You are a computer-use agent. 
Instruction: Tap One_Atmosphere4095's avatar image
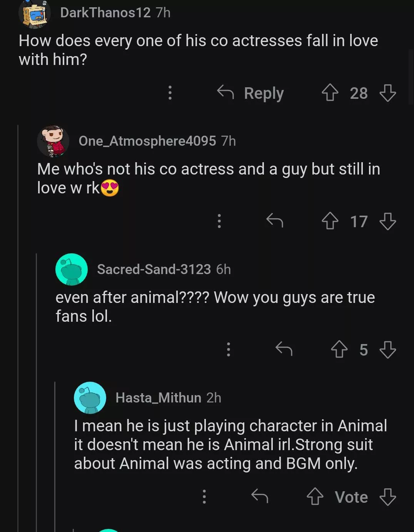[53, 141]
